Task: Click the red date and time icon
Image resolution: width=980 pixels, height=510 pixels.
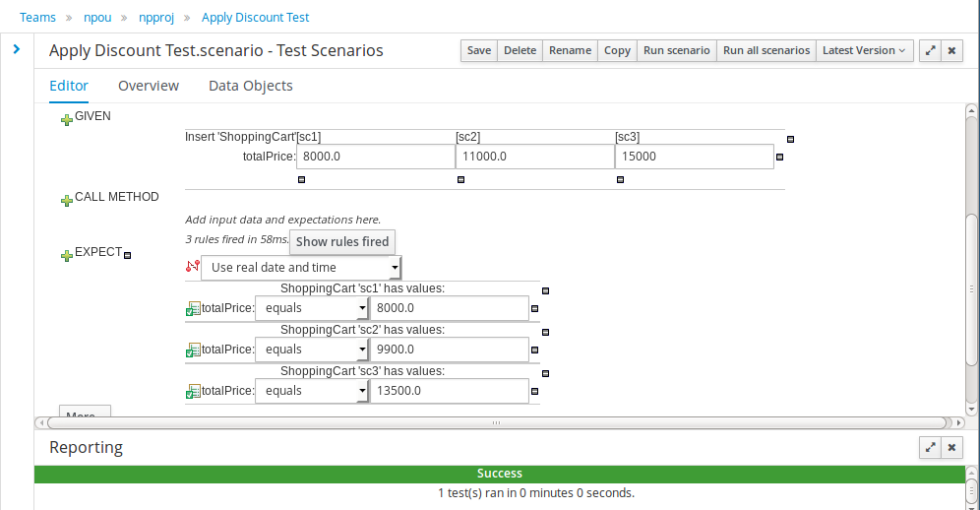Action: pos(193,267)
